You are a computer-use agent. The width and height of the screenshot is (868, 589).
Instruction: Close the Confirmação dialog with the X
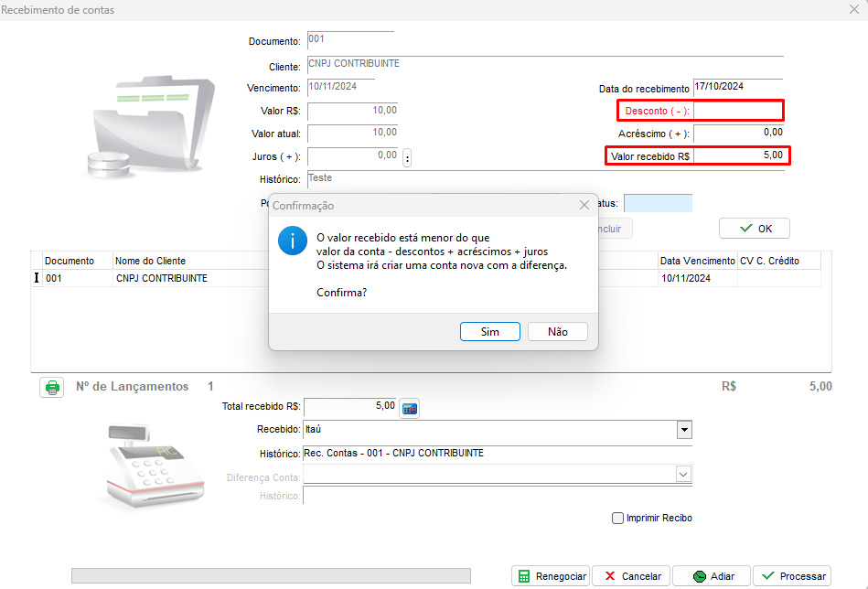[x=584, y=206]
